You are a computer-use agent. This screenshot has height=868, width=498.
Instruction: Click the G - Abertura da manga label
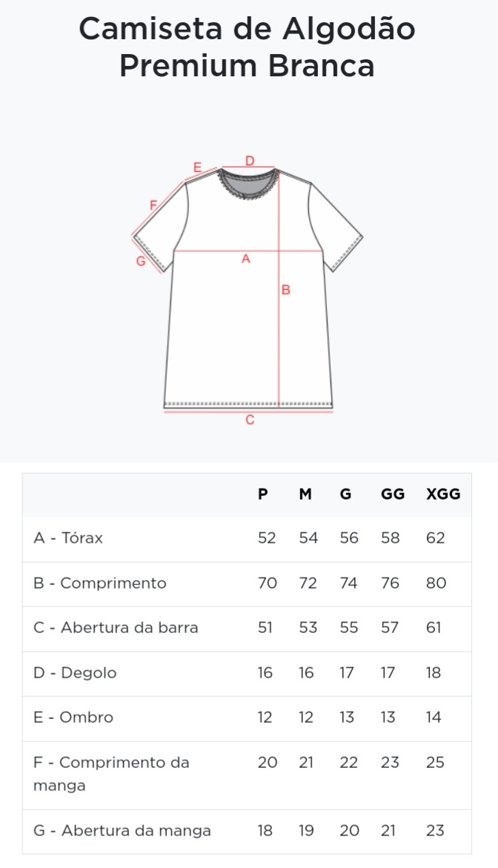[x=122, y=830]
